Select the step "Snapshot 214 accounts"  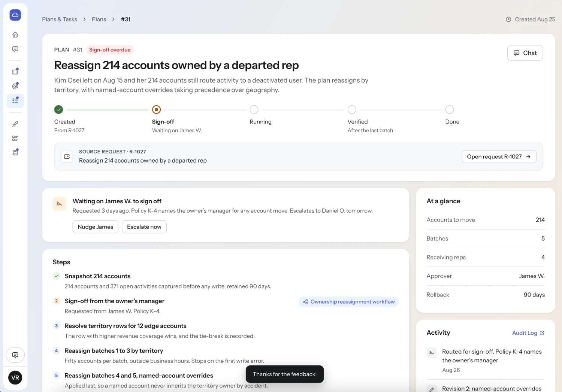[97, 276]
